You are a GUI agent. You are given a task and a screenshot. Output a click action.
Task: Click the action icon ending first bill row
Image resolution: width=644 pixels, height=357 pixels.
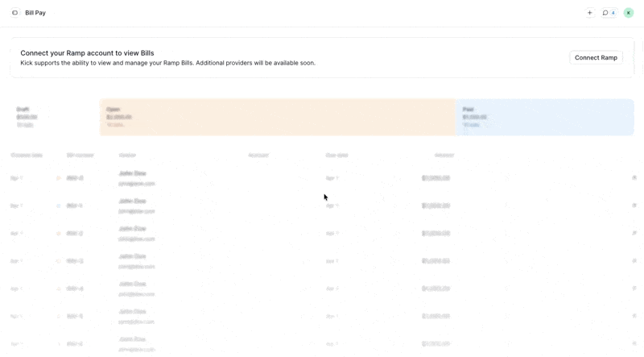pyautogui.click(x=634, y=178)
